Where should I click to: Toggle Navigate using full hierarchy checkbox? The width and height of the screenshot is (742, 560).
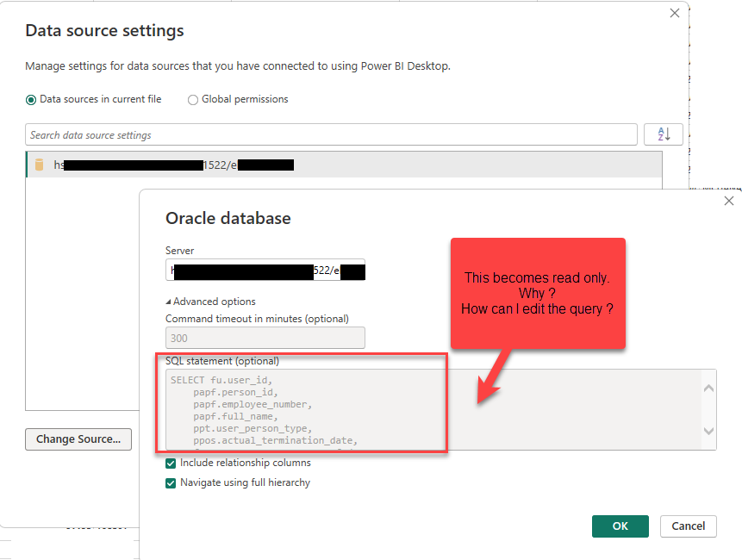coord(171,483)
